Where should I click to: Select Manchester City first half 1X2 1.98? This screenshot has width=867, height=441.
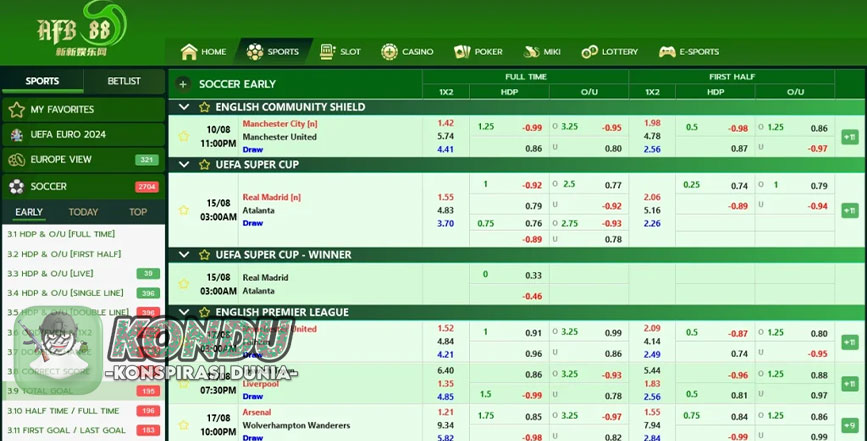(x=652, y=123)
